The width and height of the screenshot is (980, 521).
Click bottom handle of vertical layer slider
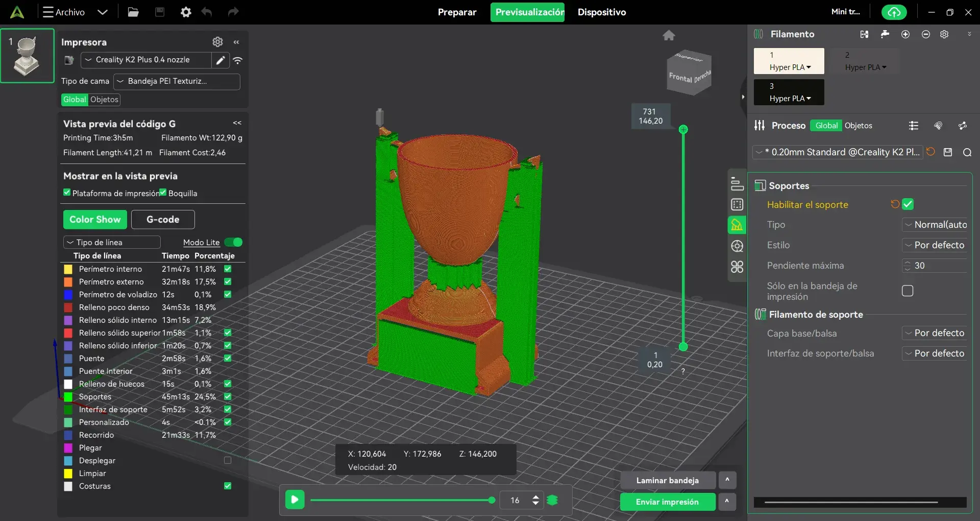pos(683,347)
